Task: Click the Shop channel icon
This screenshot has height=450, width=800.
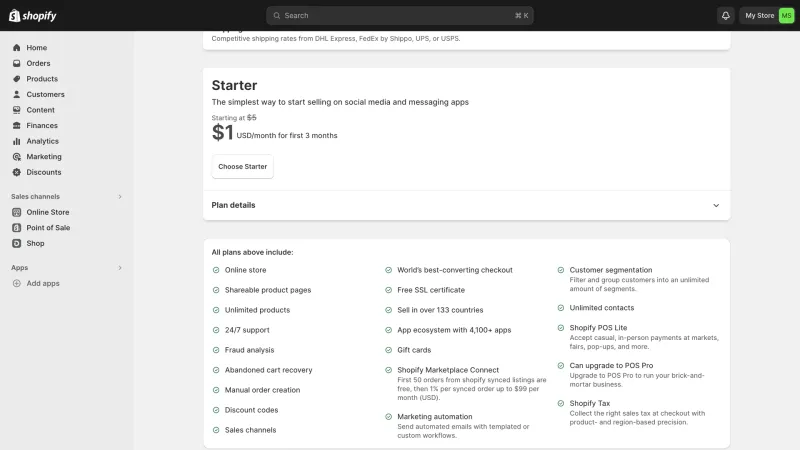Action: point(16,243)
